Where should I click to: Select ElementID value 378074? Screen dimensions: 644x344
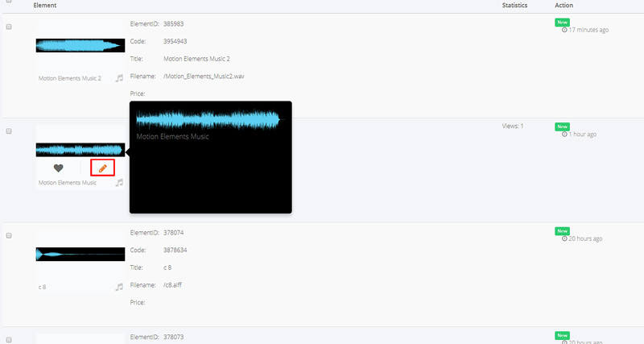[173, 233]
